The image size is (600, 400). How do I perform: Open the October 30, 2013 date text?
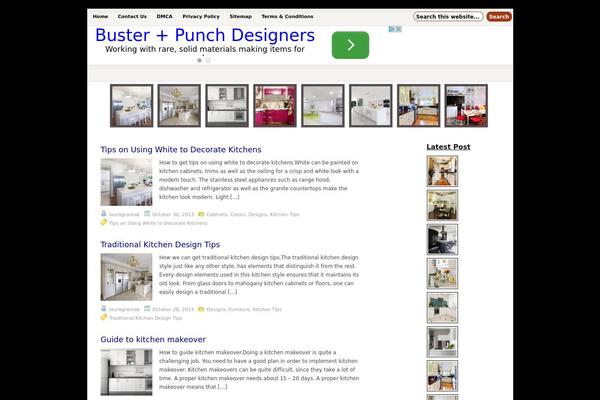173,214
